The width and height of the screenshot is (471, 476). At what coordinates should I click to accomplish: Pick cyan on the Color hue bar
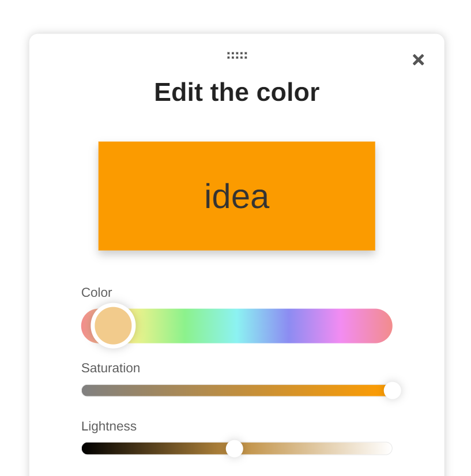tap(236, 326)
